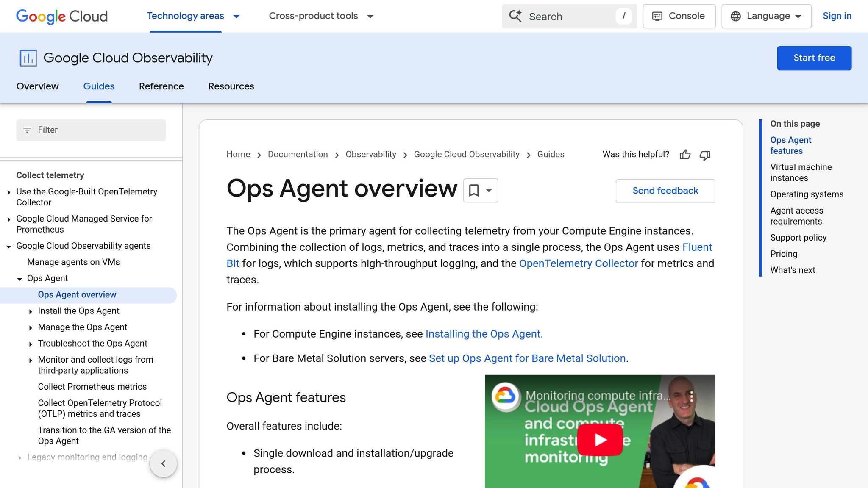Click the filter icon in the sidebar
Image resolution: width=868 pixels, height=488 pixels.
tap(28, 130)
